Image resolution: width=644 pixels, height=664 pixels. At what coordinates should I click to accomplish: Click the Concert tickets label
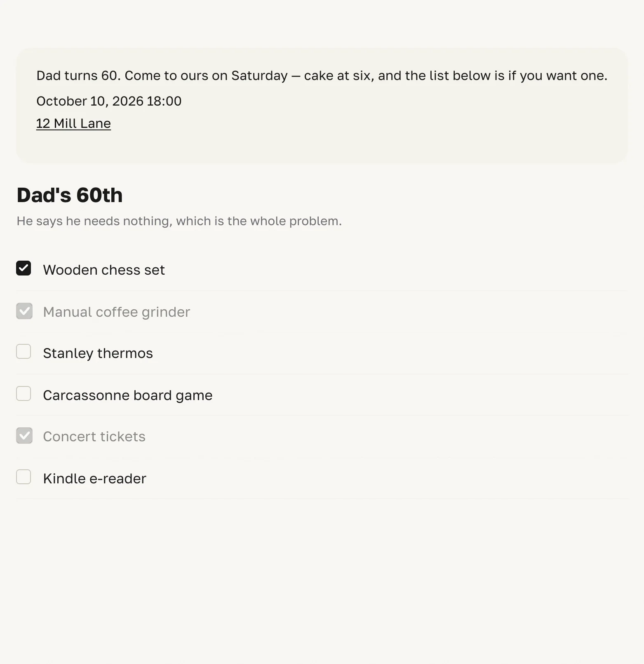(x=94, y=436)
